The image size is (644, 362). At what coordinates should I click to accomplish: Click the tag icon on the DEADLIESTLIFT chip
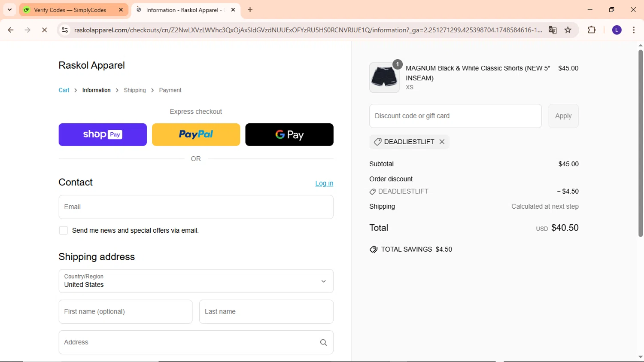point(377,142)
